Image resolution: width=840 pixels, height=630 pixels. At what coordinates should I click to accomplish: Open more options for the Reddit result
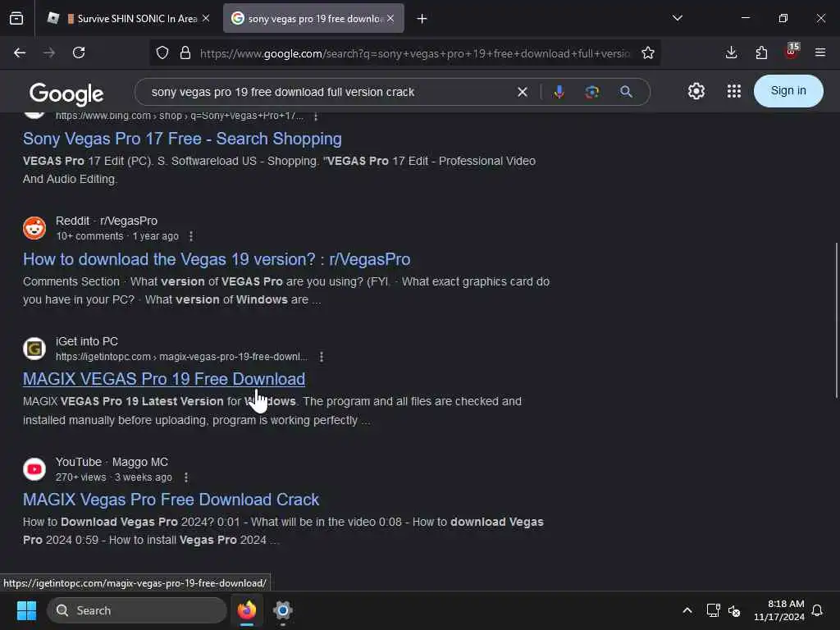(x=191, y=236)
